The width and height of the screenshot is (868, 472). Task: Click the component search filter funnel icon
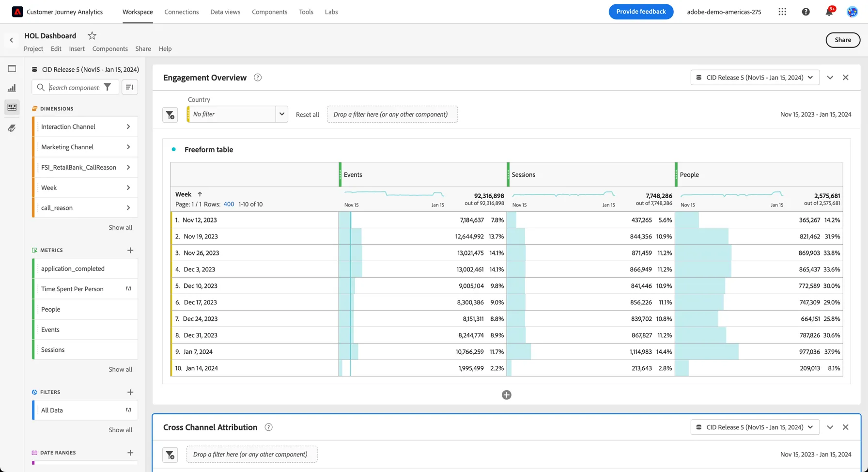pos(108,87)
